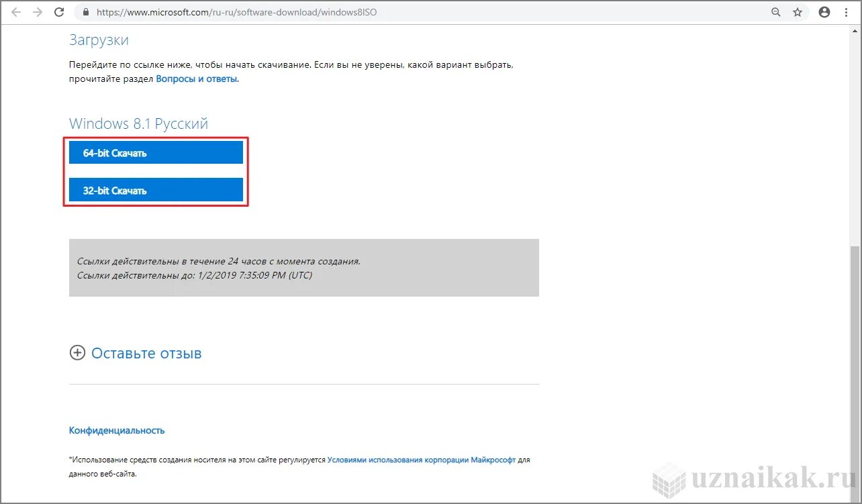Screen dimensions: 862x504
Task: Expand the Оставьте отзыв section
Action: pyautogui.click(x=146, y=353)
